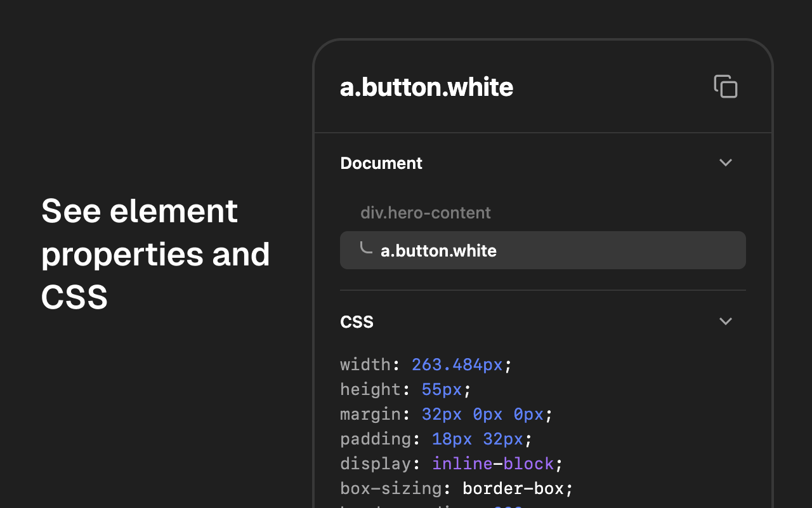Click the CSS section heading
The height and width of the screenshot is (508, 812).
coord(357,322)
